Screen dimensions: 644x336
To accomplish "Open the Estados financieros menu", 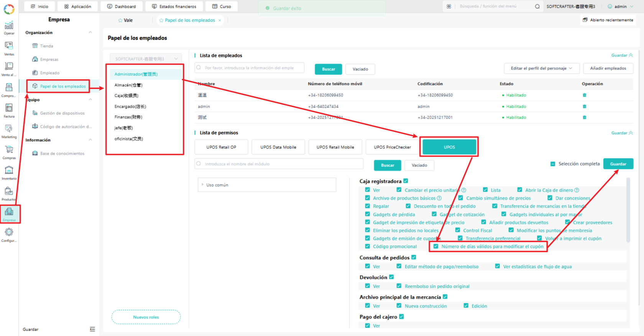I will click(x=174, y=7).
